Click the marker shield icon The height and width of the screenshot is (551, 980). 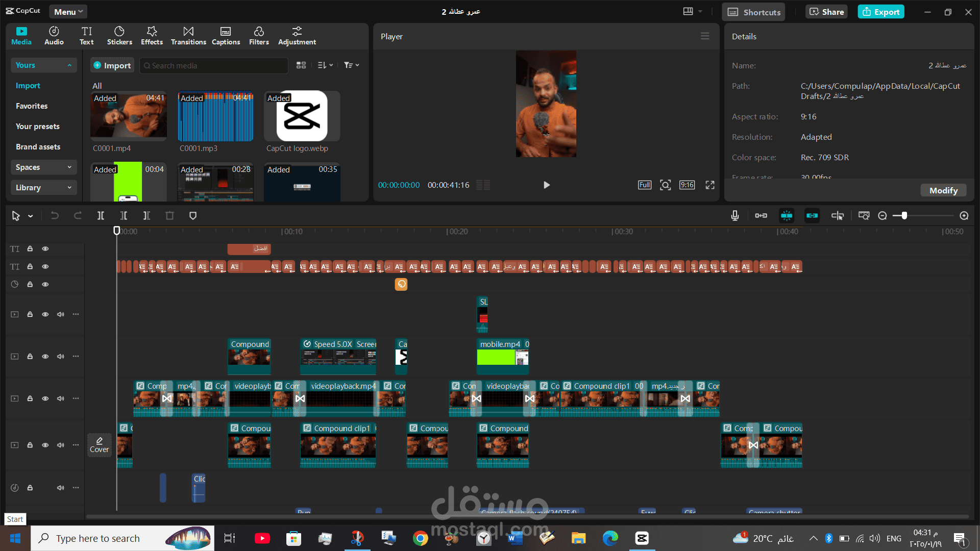(x=193, y=216)
